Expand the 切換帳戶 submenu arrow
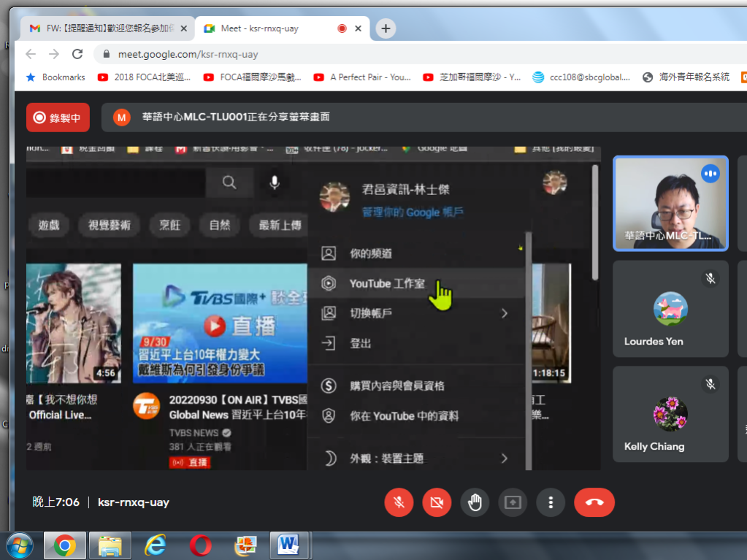The width and height of the screenshot is (747, 560). (504, 313)
